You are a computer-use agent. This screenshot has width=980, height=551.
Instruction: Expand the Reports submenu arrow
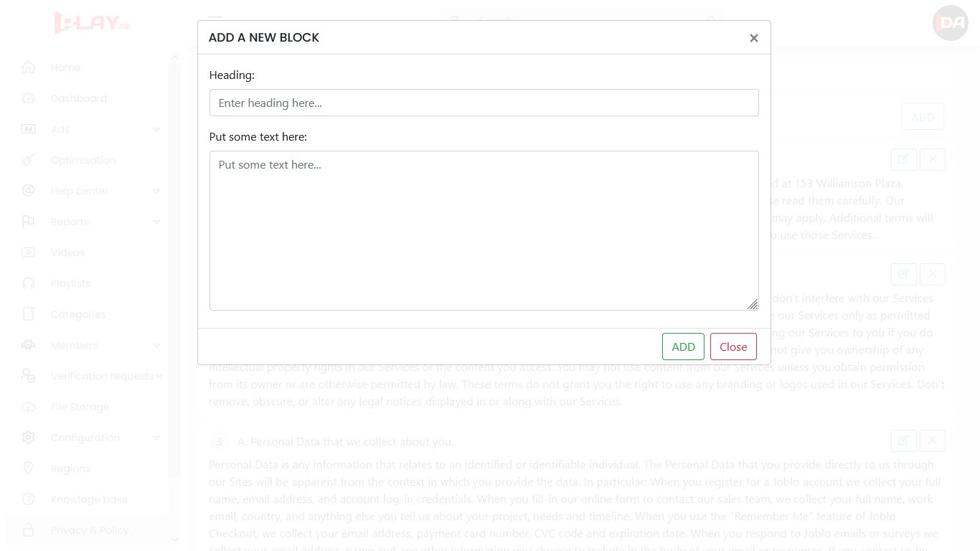pyautogui.click(x=156, y=222)
